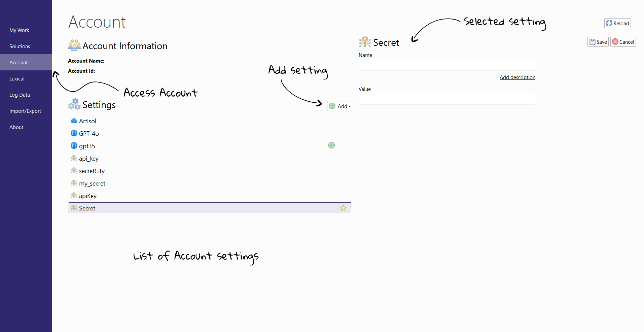Click the Settings gears icon
This screenshot has height=332, width=644.
[x=74, y=104]
